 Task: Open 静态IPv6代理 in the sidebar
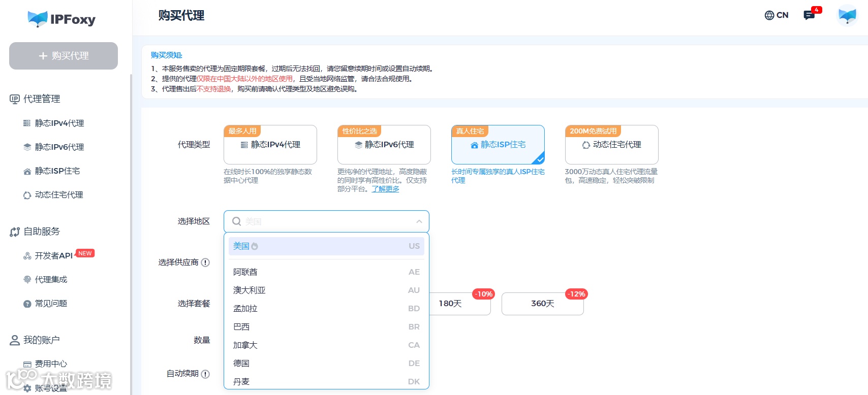pyautogui.click(x=53, y=147)
